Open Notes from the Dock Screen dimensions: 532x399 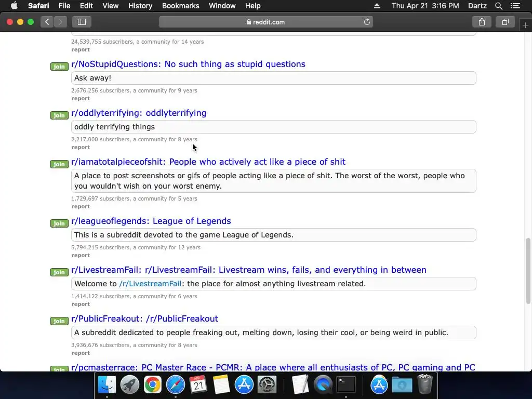pos(221,385)
